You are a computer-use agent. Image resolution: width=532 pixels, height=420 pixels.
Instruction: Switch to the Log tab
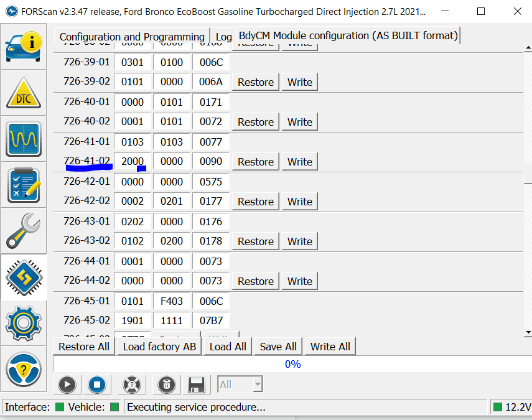(x=223, y=37)
